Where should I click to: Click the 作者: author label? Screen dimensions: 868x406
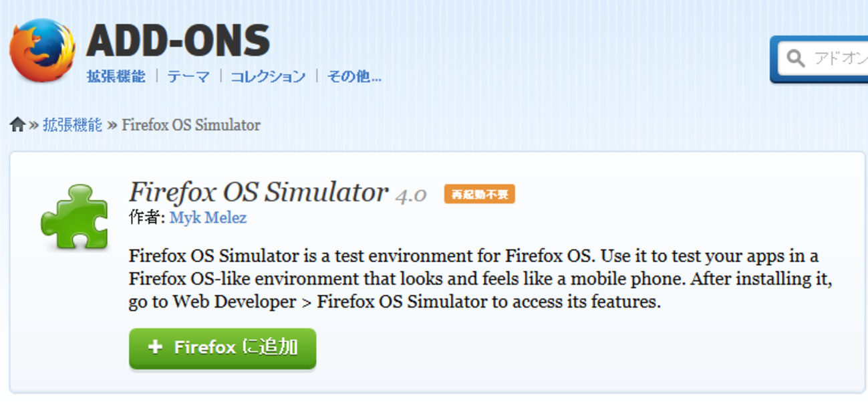[146, 217]
